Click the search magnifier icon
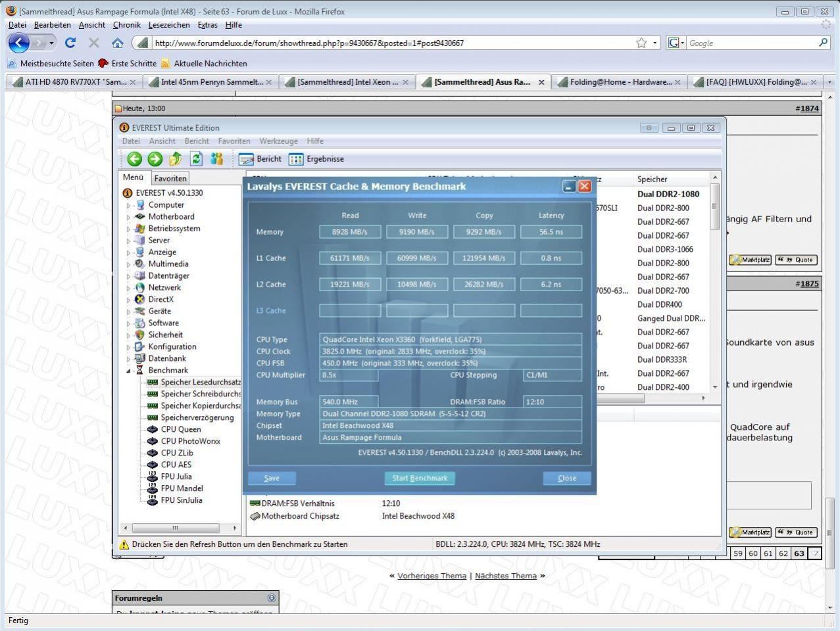 tap(823, 43)
